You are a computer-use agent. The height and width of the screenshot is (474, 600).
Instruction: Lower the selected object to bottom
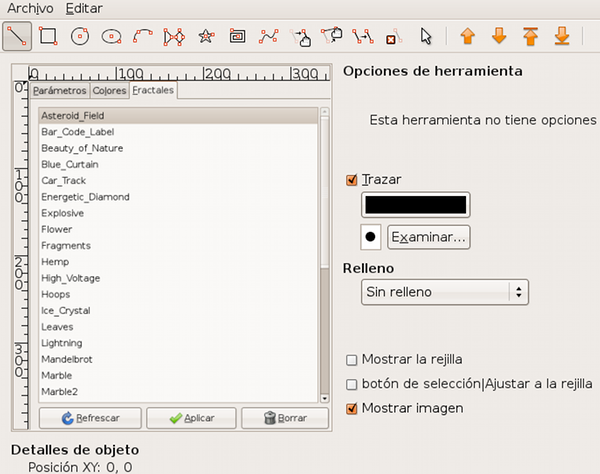click(562, 36)
